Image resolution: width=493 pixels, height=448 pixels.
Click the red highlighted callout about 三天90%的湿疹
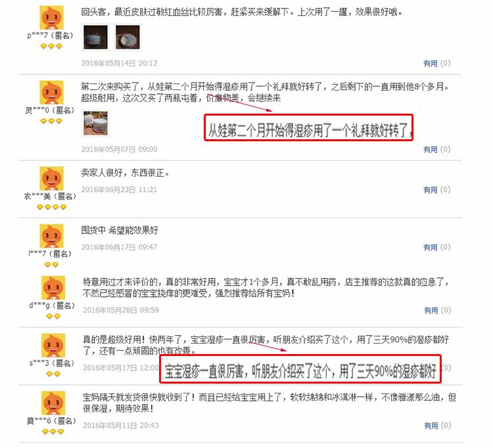(x=300, y=369)
